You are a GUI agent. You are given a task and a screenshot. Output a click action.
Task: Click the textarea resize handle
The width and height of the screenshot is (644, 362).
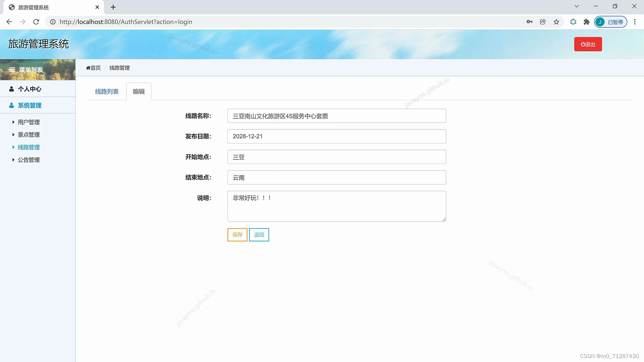click(x=444, y=219)
